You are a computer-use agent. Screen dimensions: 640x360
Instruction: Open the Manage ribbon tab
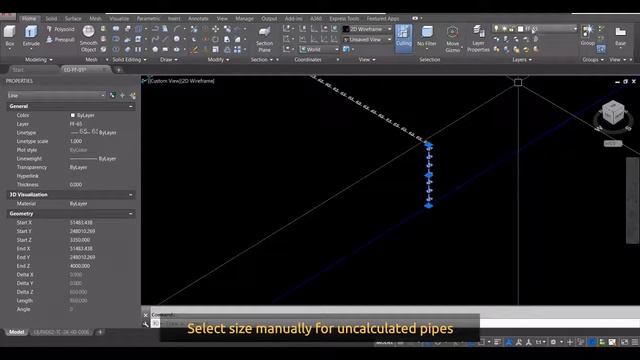tap(244, 18)
